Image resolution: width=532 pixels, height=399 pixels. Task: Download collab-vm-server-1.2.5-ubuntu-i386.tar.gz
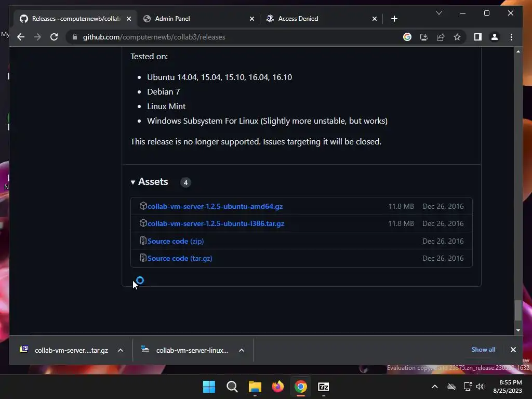pyautogui.click(x=216, y=223)
